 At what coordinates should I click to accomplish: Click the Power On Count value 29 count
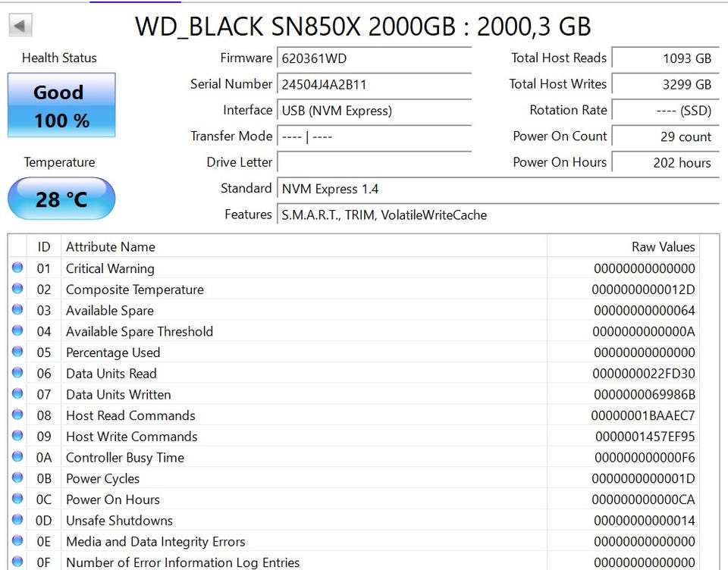pyautogui.click(x=665, y=136)
